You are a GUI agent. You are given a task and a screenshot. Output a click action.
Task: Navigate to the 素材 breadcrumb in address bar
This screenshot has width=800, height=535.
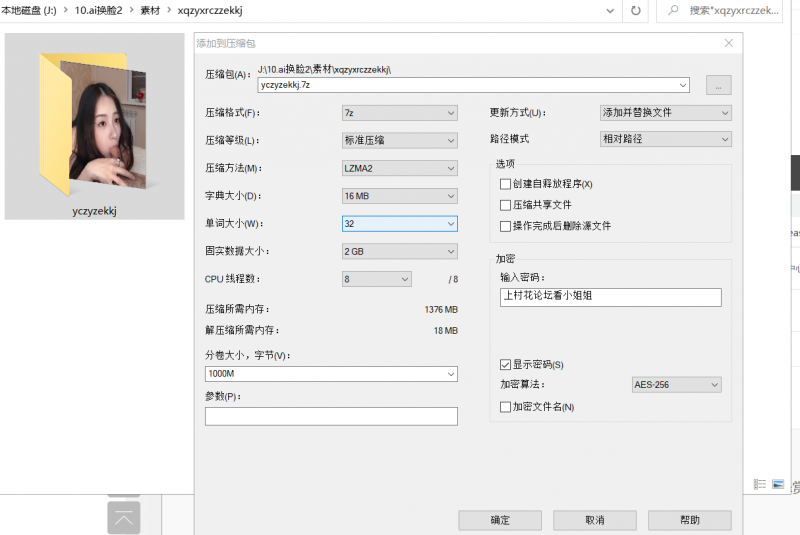tap(151, 10)
